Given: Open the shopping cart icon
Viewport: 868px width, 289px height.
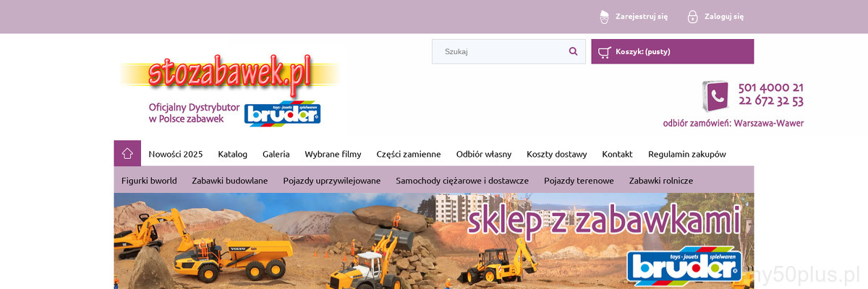Looking at the screenshot, I should [x=604, y=51].
